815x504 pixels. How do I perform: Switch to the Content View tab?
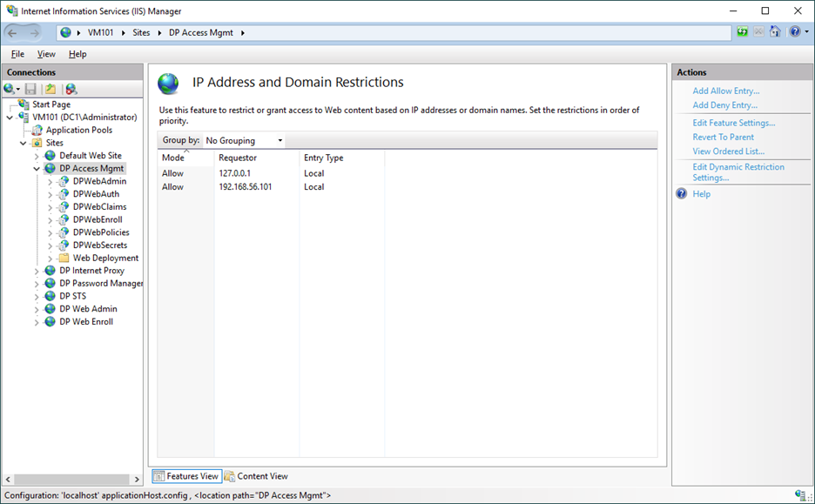point(262,476)
